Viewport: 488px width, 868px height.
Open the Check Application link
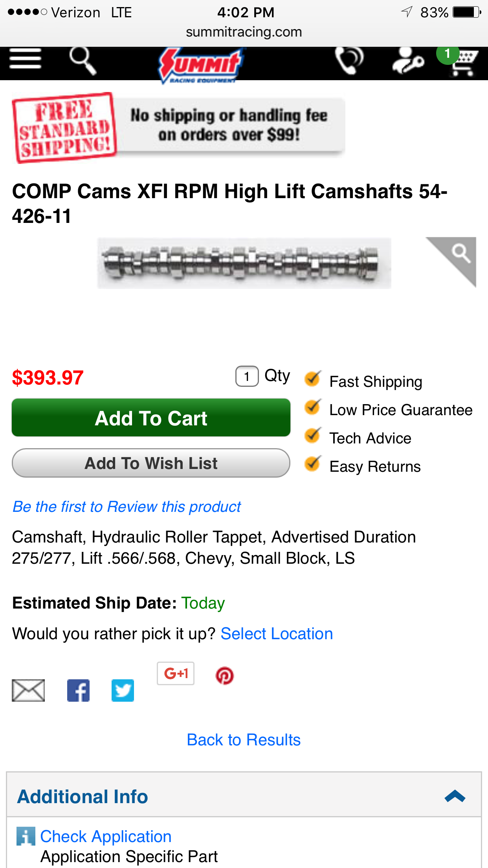tap(106, 836)
